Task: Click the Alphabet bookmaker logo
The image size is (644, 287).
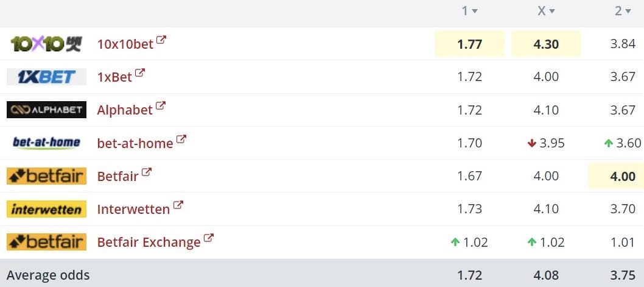Action: (x=46, y=110)
